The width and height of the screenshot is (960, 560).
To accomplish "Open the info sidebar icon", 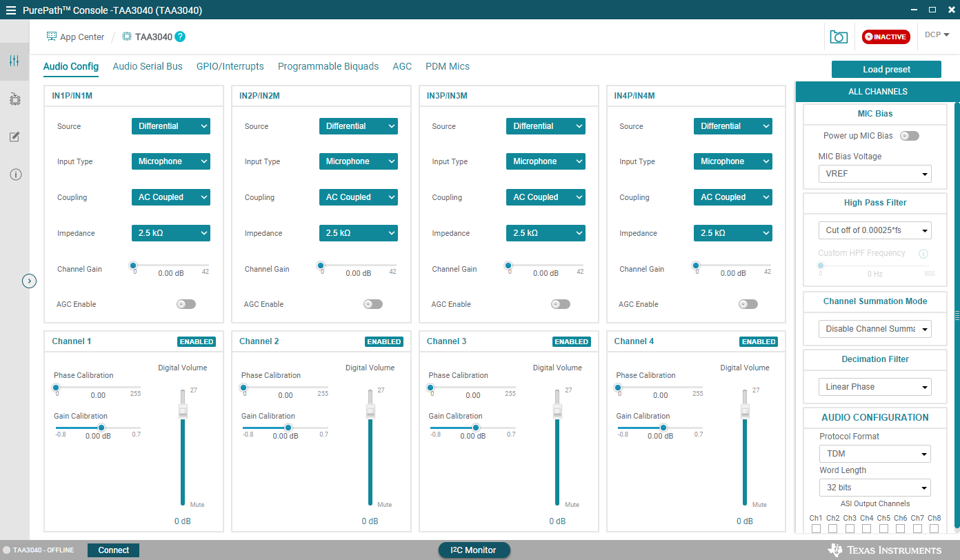I will click(14, 174).
